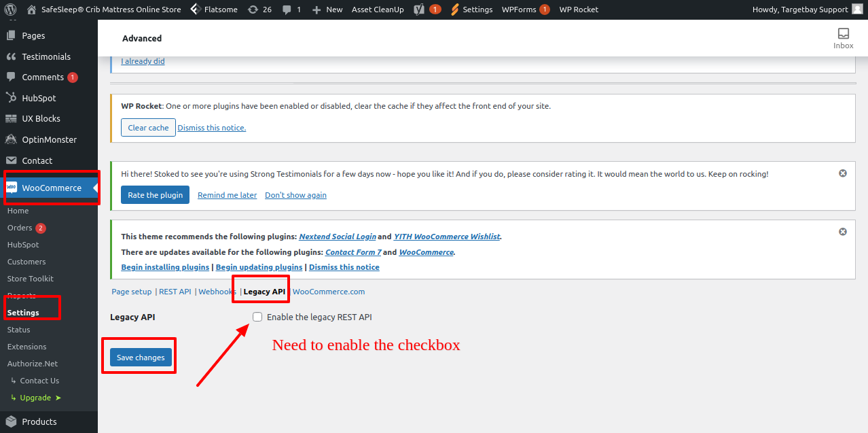Click the comments bubble icon in admin bar
This screenshot has width=868, height=433.
click(287, 10)
